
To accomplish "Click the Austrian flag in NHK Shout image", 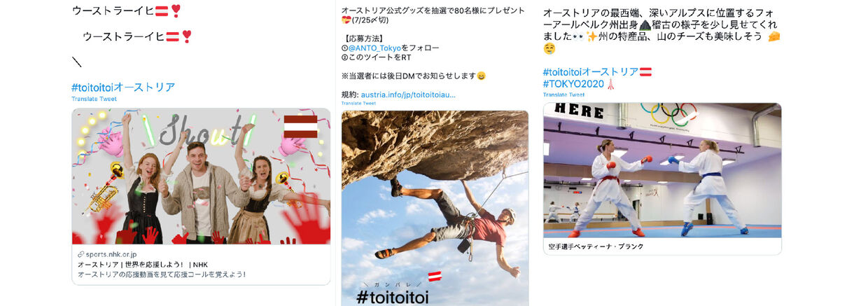I will click(x=300, y=127).
